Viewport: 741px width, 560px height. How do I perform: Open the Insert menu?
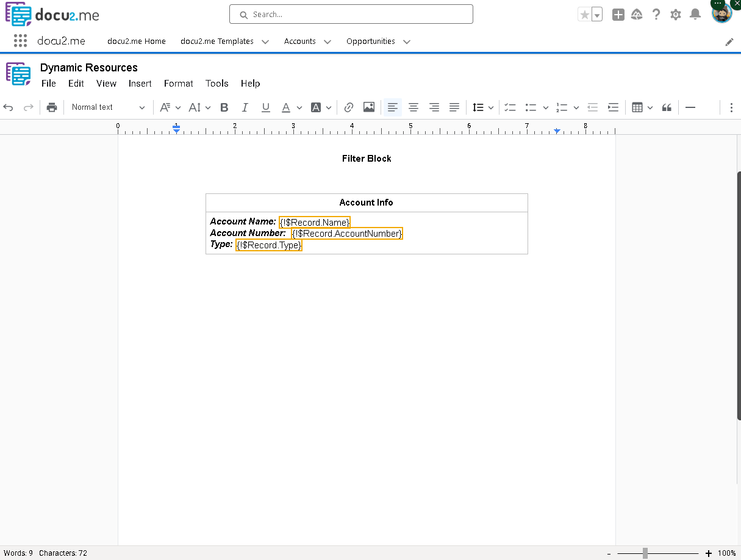(x=140, y=84)
